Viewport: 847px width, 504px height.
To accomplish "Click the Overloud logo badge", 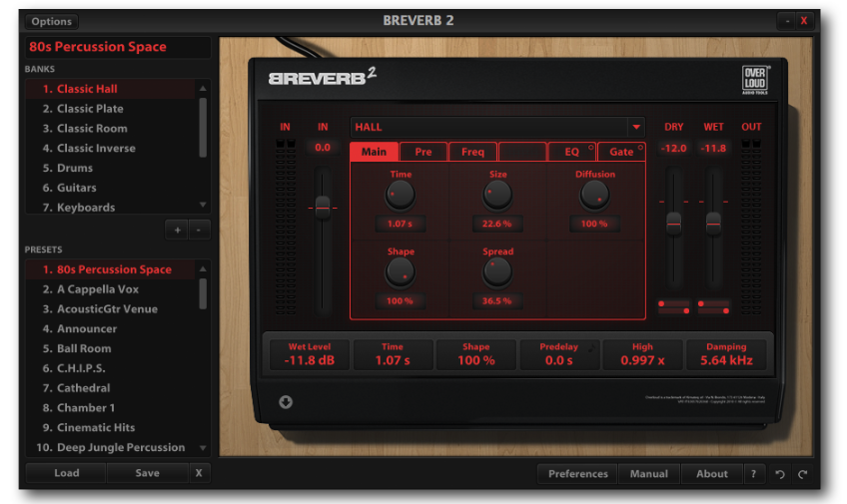I will tap(755, 79).
